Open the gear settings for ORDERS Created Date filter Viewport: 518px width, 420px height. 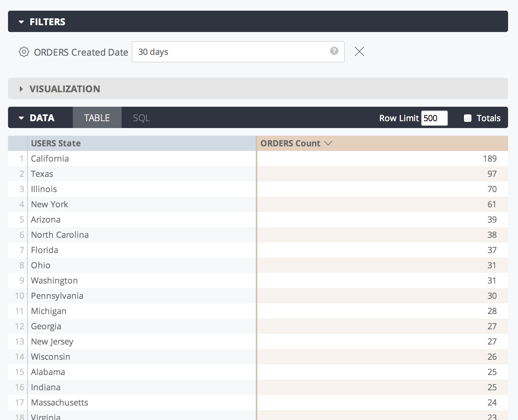[x=24, y=52]
